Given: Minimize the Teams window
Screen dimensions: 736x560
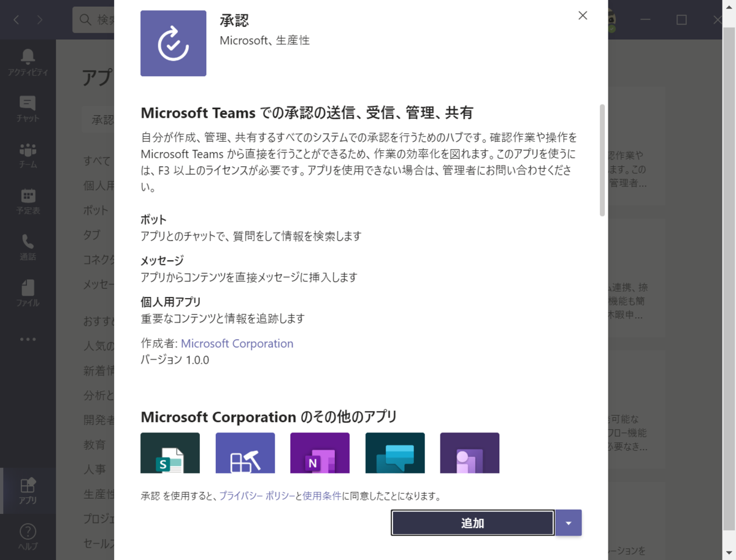Looking at the screenshot, I should point(646,20).
